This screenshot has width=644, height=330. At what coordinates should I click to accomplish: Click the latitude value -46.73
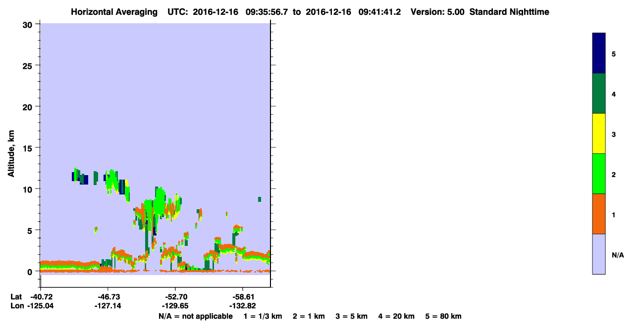pos(108,296)
